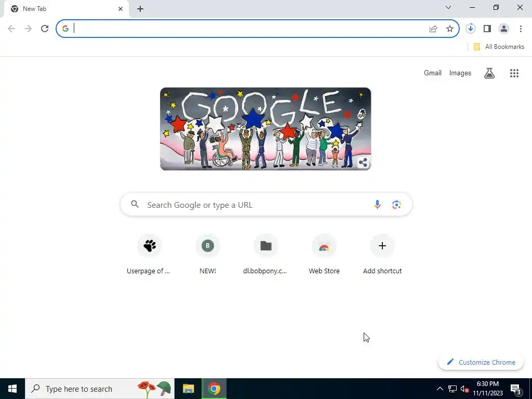Click the Google G icon in address bar
This screenshot has height=399, width=532.
[x=65, y=29]
